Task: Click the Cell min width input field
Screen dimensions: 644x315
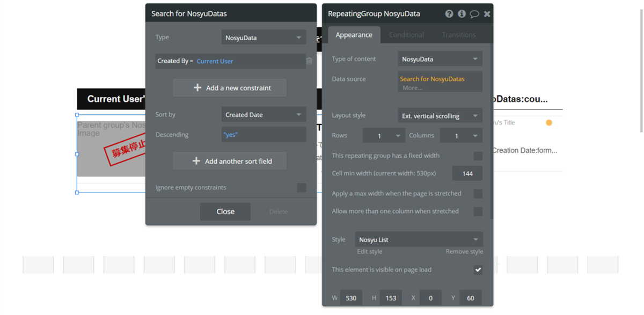Action: [x=467, y=173]
